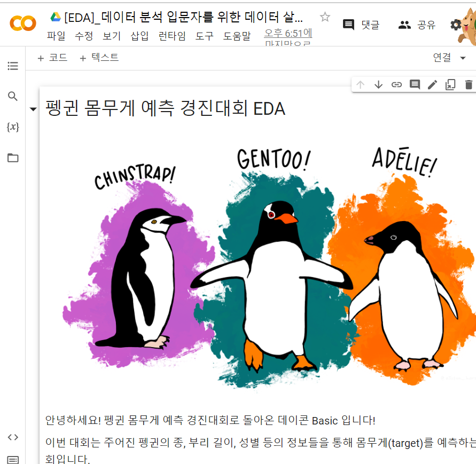
Task: Open the search magnifier in the sidebar
Action: [13, 96]
